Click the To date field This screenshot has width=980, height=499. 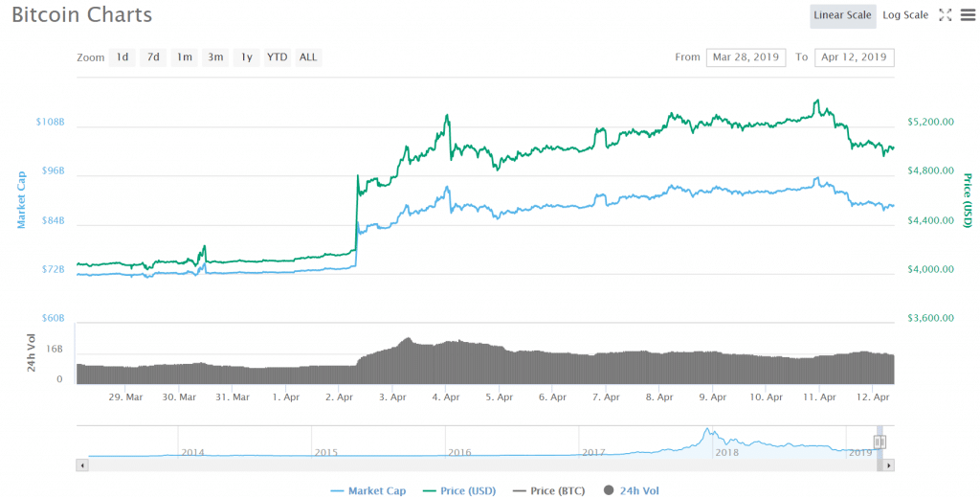[x=854, y=57]
